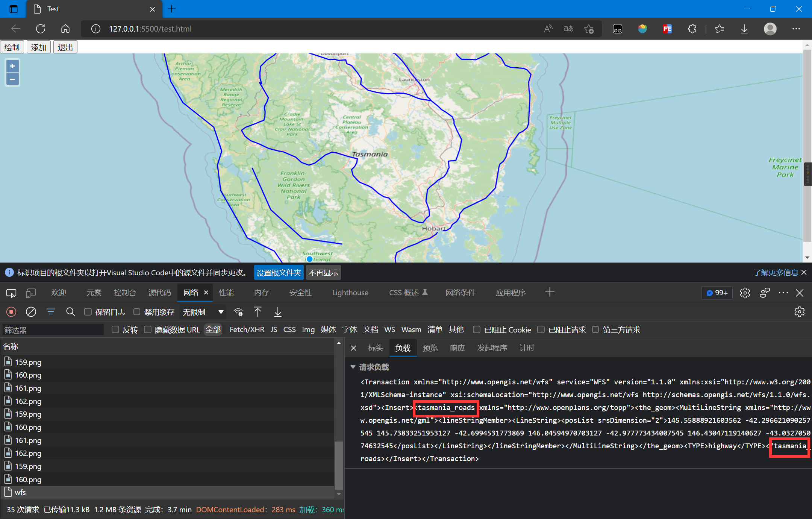The width and height of the screenshot is (812, 519).
Task: Click the 绘制 button
Action: 12,47
